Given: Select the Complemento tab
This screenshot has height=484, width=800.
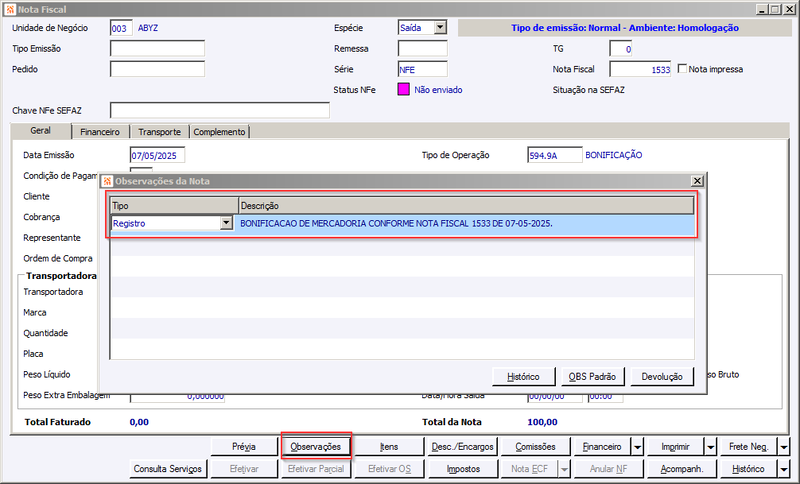Looking at the screenshot, I should [x=219, y=132].
